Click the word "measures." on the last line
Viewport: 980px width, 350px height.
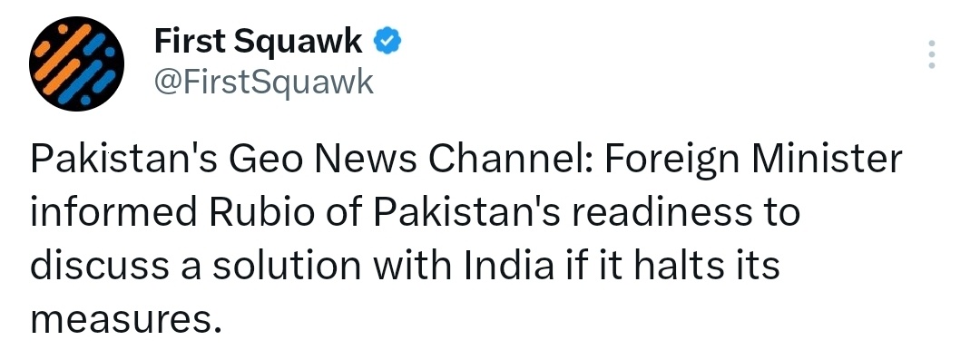click(125, 320)
